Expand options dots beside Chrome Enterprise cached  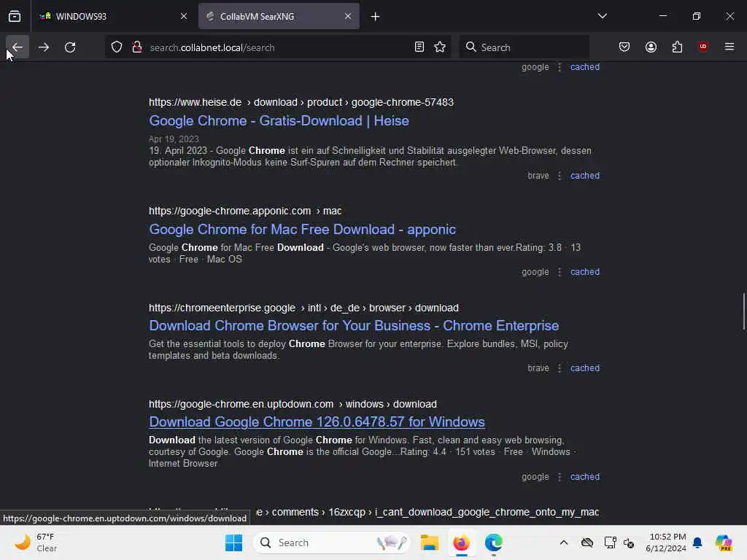560,368
